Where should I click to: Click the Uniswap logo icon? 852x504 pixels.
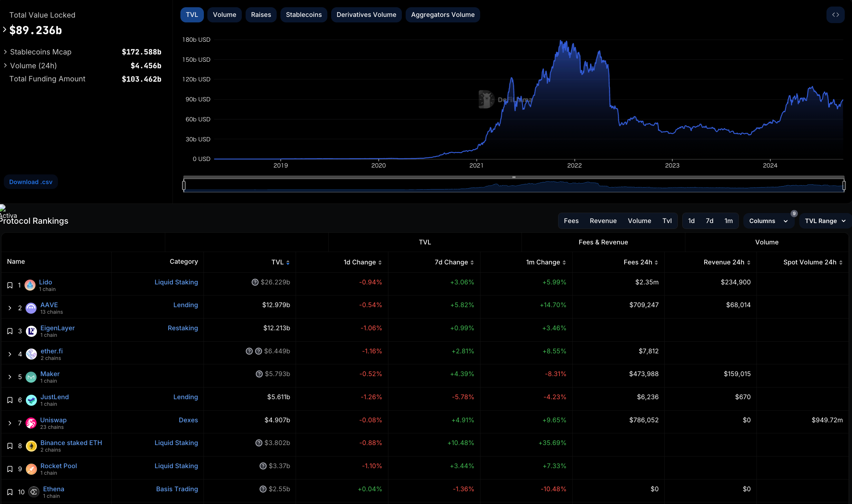point(31,423)
